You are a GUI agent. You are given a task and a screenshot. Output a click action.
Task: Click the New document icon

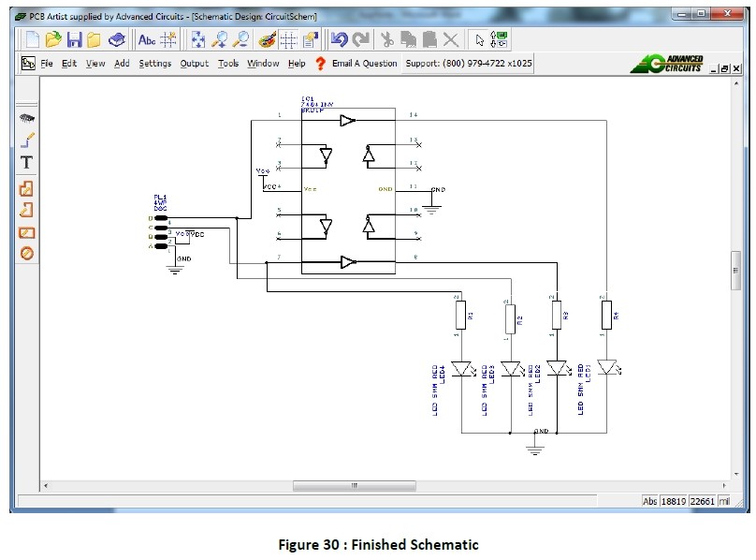[x=32, y=39]
